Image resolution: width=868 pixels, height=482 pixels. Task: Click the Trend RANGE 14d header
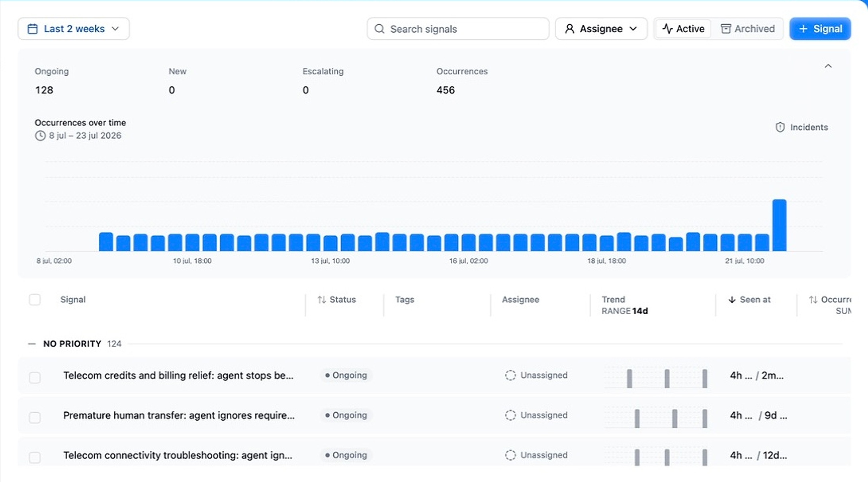click(x=624, y=305)
